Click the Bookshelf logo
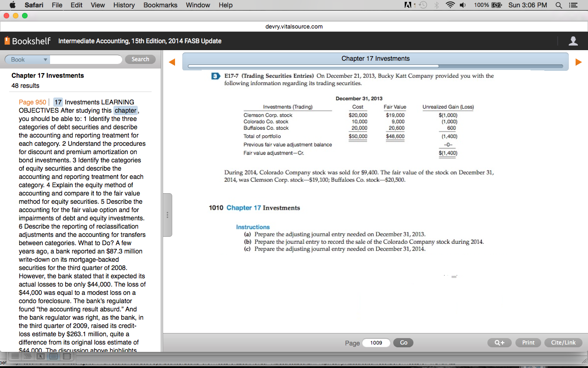 point(28,41)
